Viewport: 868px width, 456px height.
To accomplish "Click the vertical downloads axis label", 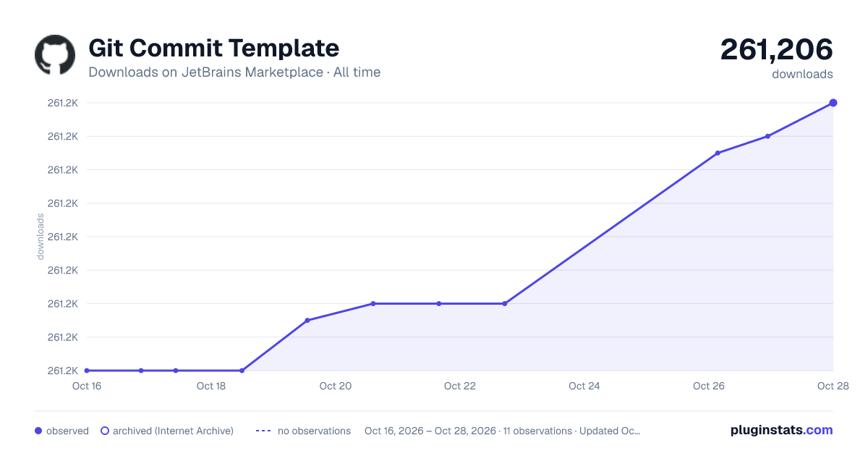I will point(41,237).
